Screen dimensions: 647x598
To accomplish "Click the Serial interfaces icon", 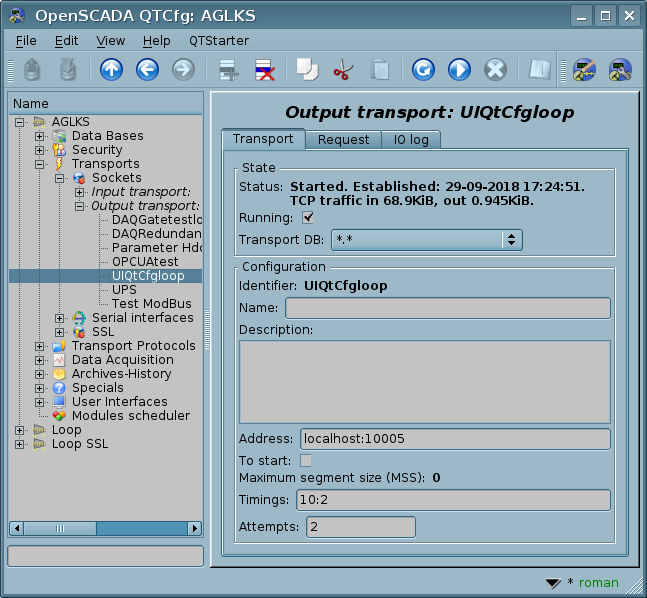I will [79, 318].
